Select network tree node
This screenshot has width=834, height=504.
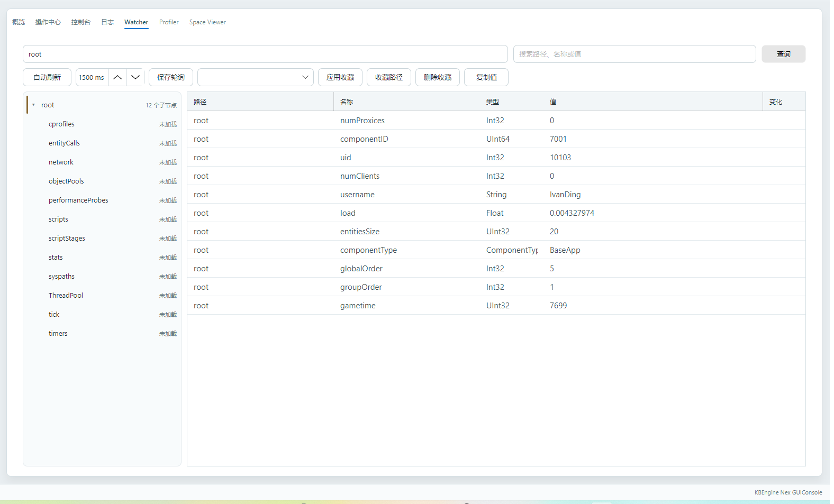point(61,162)
